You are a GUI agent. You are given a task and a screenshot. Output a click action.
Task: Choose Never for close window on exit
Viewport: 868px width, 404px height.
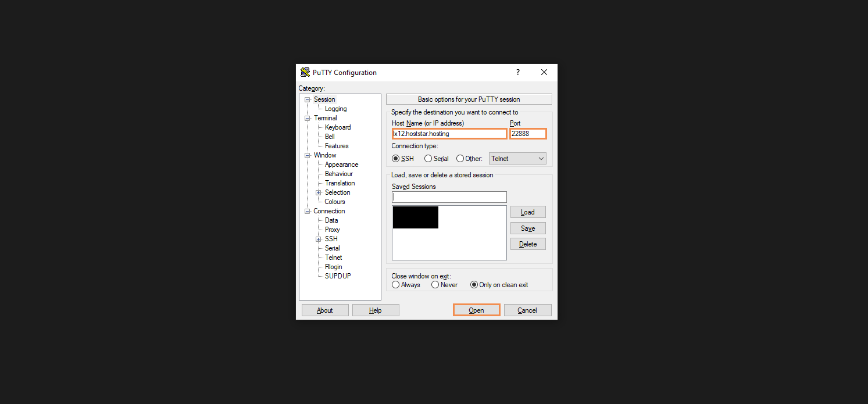click(x=435, y=285)
